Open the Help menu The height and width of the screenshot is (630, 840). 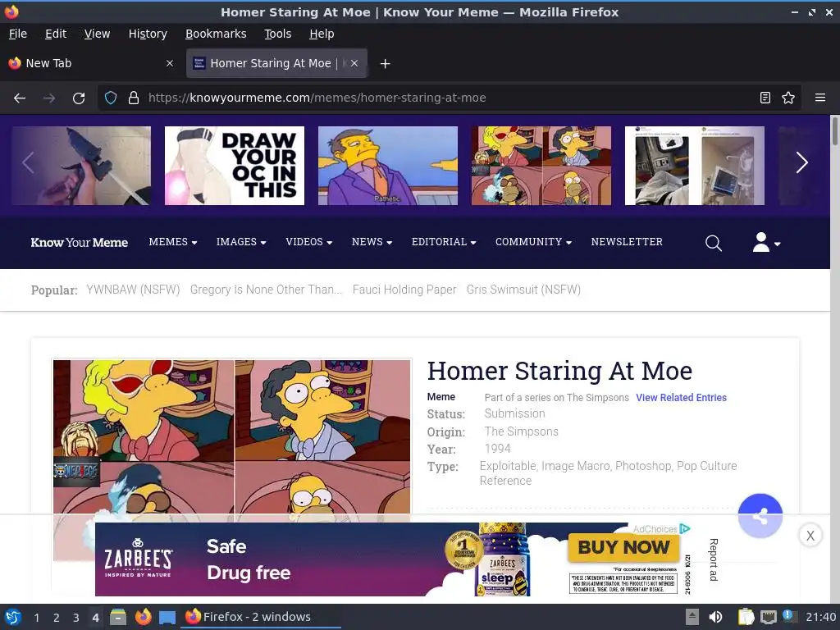coord(322,34)
